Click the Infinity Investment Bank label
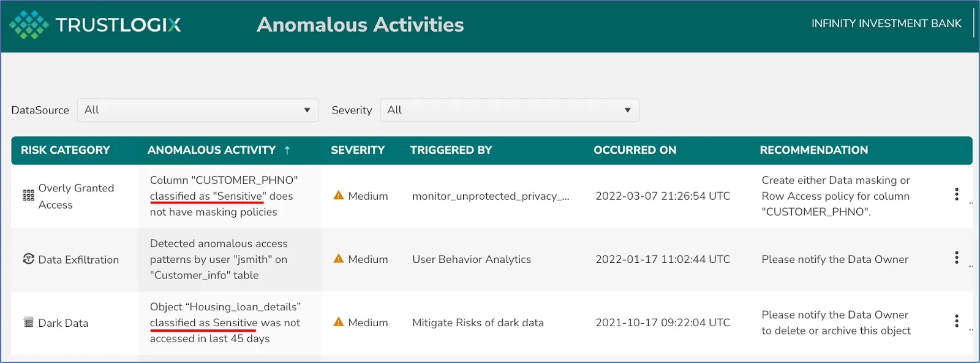 (886, 23)
